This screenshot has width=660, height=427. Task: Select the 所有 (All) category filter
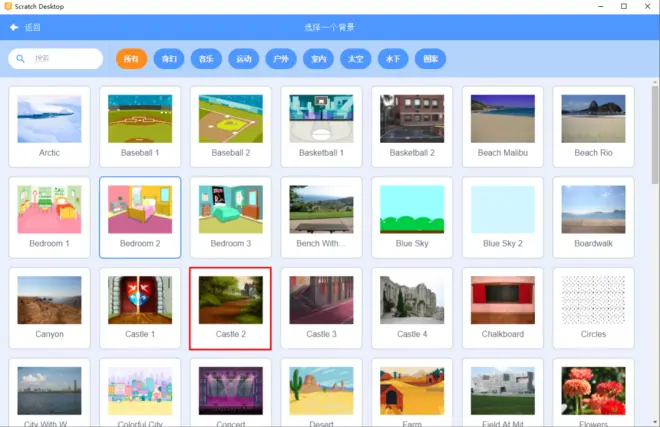pyautogui.click(x=131, y=59)
